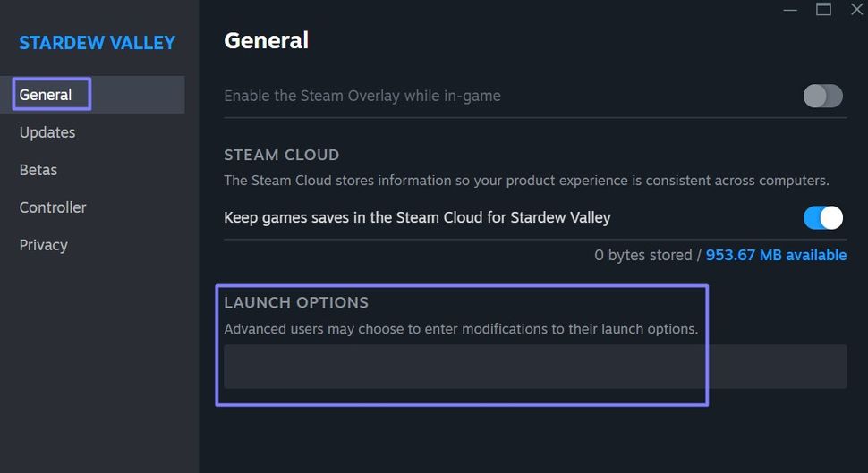
Task: Disable the Steam Cloud saves toggle
Action: pos(822,217)
